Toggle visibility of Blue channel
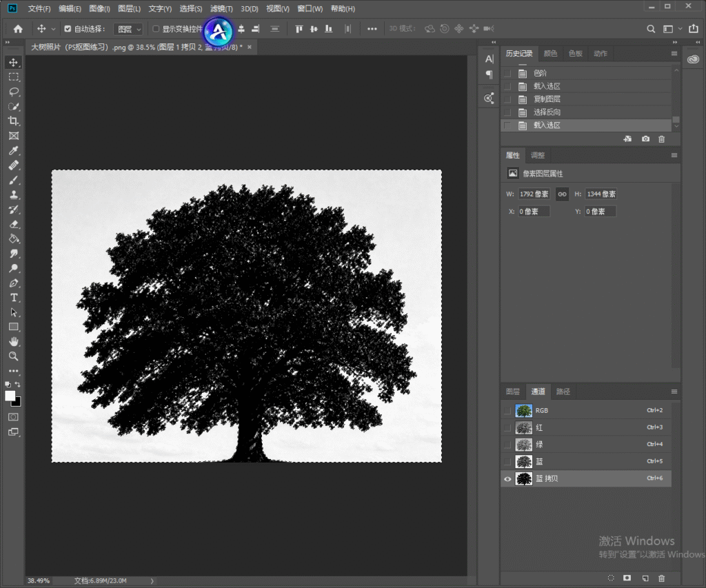The width and height of the screenshot is (706, 588). tap(507, 462)
